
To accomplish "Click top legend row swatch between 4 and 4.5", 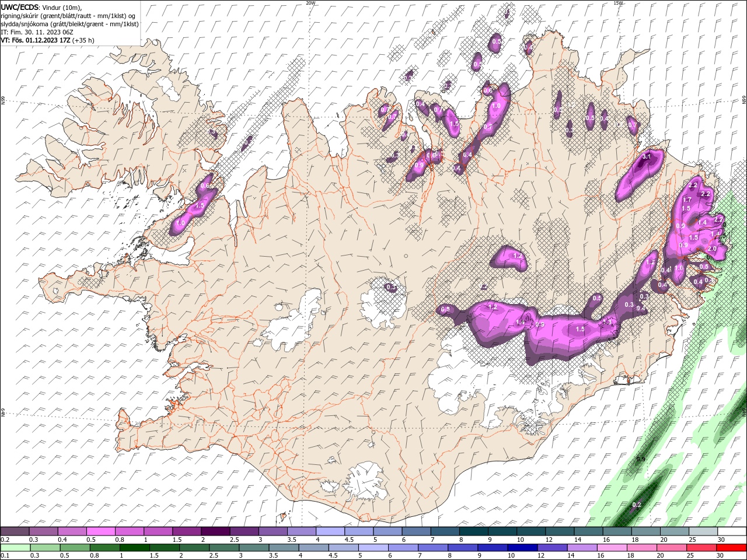I will [x=330, y=531].
